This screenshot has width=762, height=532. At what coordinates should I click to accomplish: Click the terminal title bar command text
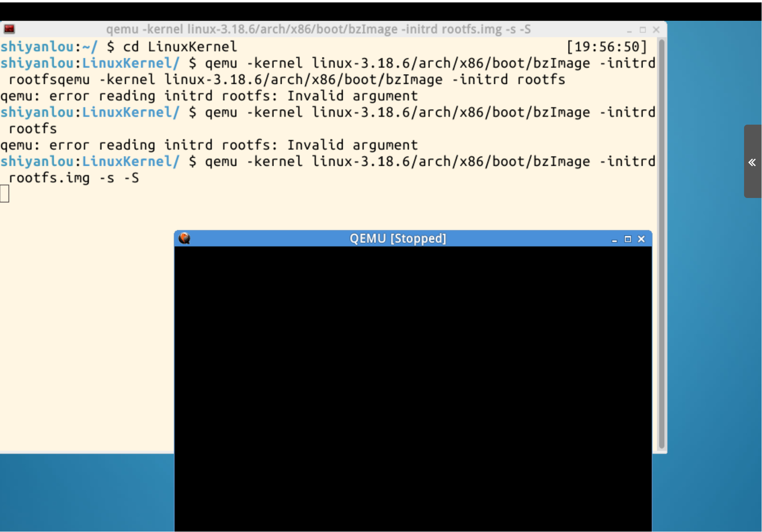pos(318,29)
